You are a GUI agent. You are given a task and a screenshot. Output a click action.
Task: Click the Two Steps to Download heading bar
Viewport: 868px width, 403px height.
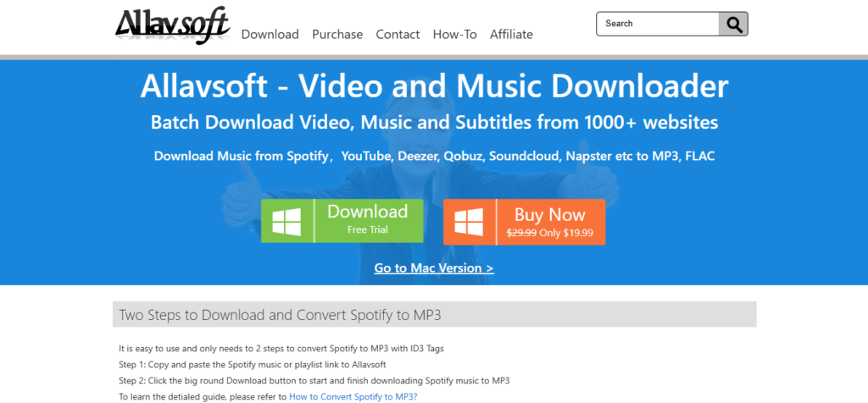click(434, 315)
